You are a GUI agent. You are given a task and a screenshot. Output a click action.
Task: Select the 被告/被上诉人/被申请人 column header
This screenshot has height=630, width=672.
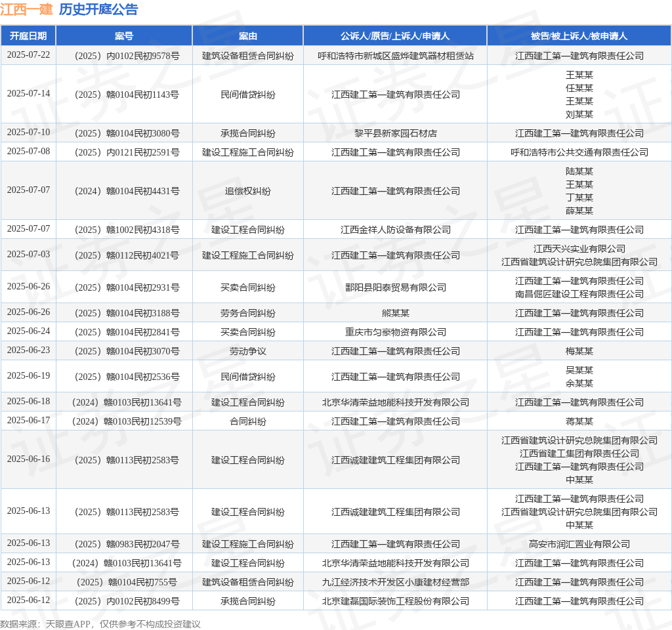[579, 36]
